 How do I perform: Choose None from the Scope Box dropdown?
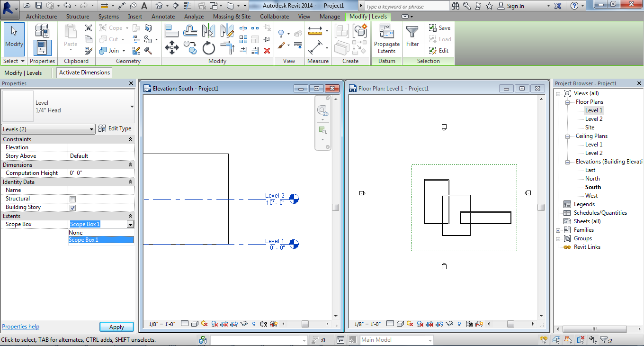tap(76, 233)
